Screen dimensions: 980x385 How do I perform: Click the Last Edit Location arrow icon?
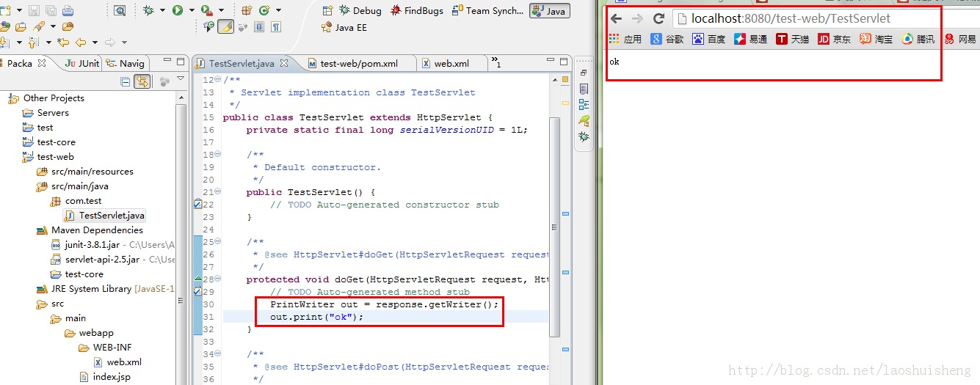(x=63, y=43)
